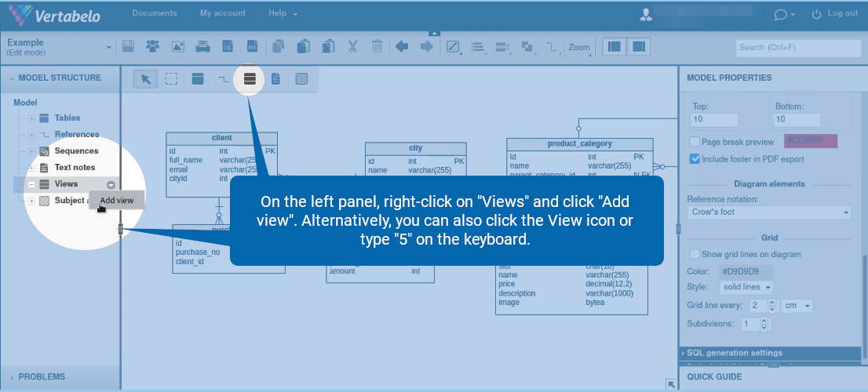Open the My account menu
Viewport: 868px width, 392px height.
tap(223, 13)
